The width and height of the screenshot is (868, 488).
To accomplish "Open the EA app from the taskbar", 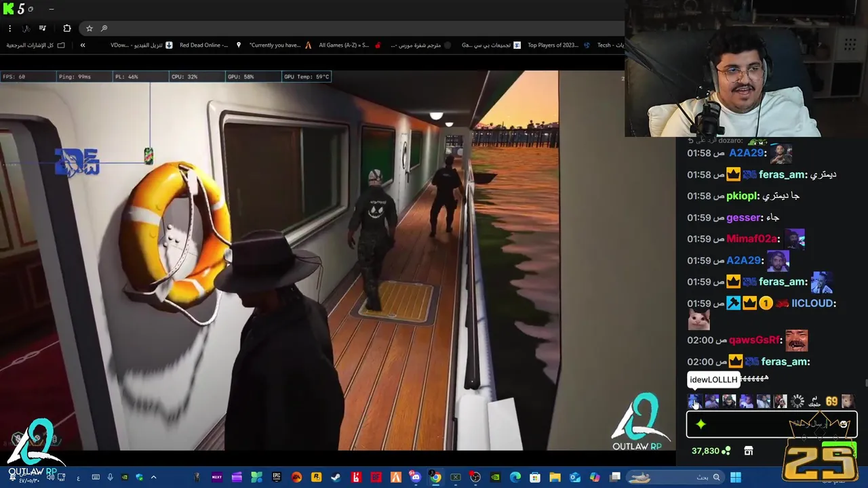I will point(296,477).
